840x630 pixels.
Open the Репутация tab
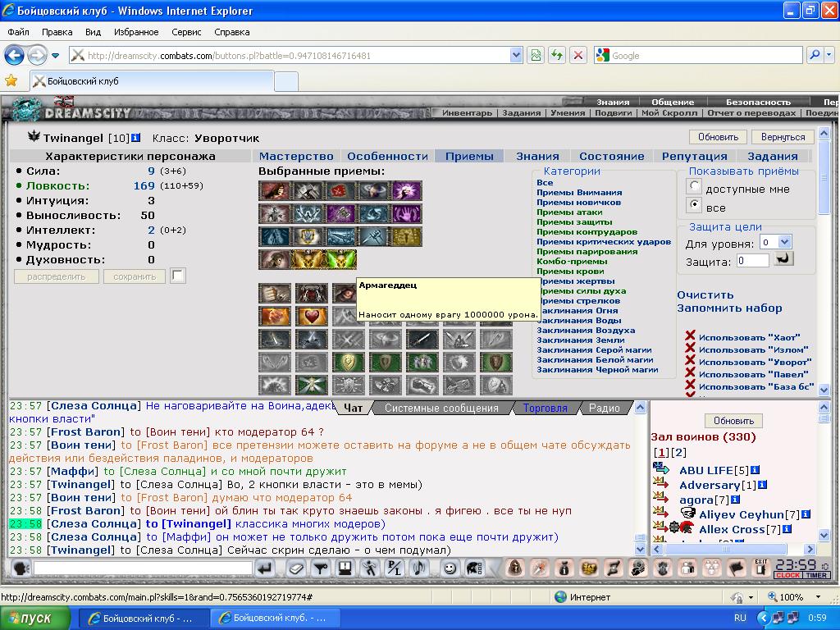[694, 156]
